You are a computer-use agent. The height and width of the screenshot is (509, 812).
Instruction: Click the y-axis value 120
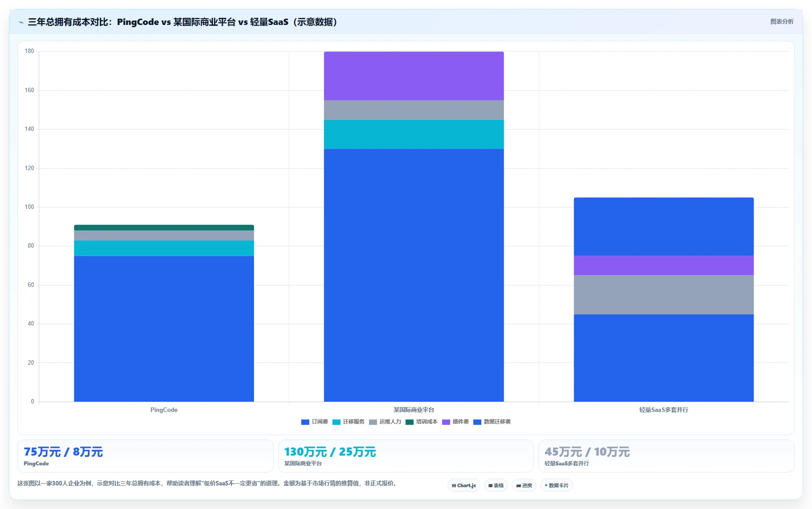(29, 168)
